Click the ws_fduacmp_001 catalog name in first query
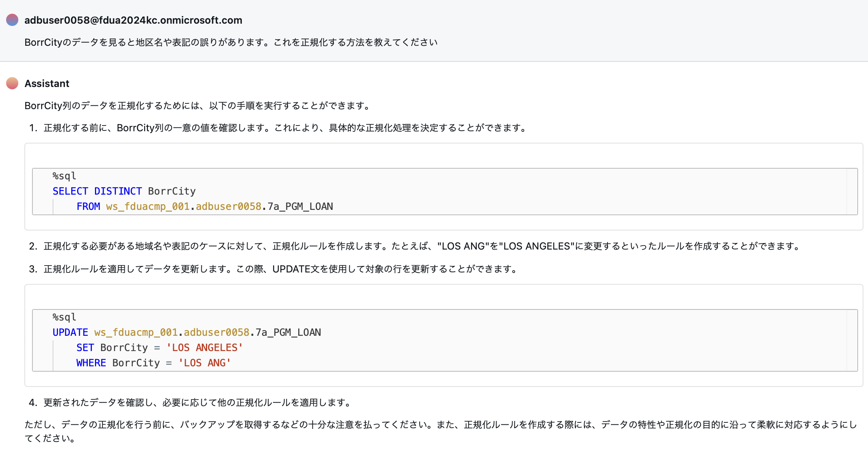Viewport: 868px width, 464px height. (148, 206)
